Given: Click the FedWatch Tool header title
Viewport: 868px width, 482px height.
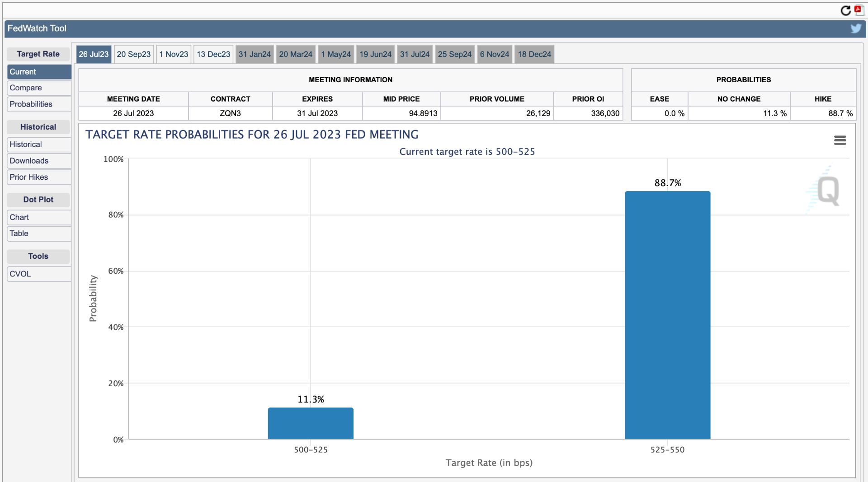Looking at the screenshot, I should click(x=37, y=28).
